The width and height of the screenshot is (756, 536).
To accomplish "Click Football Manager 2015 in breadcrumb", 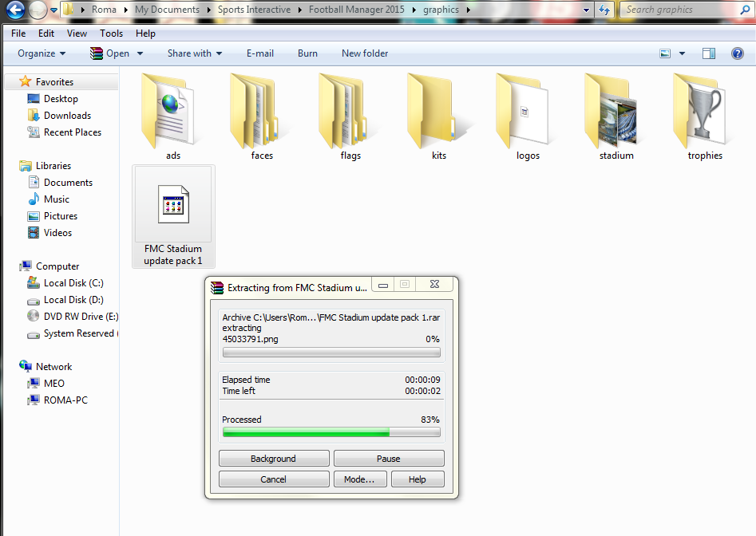I will 356,10.
